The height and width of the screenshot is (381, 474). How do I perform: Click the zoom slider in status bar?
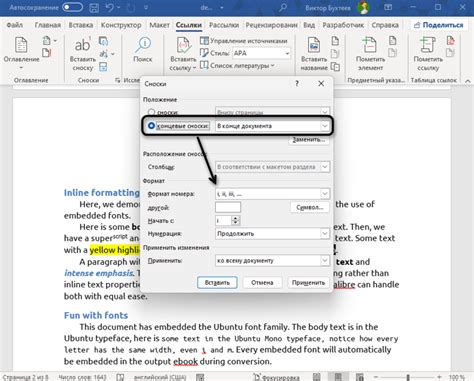click(x=408, y=377)
